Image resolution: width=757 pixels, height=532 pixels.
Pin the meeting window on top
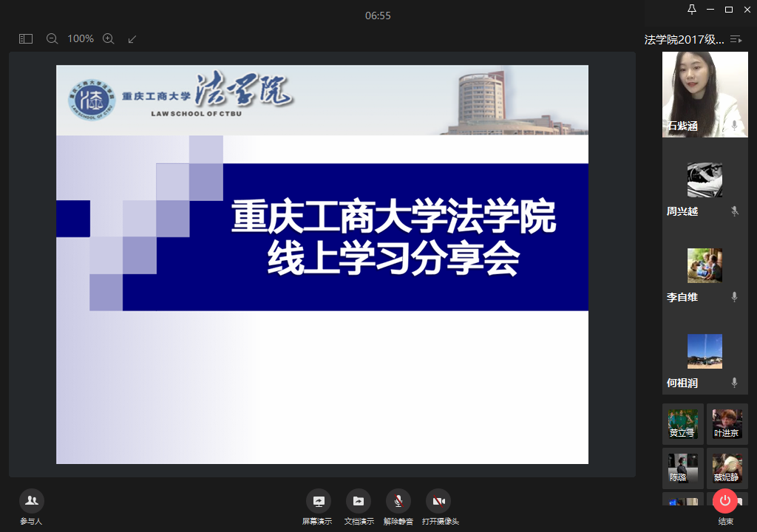[692, 10]
